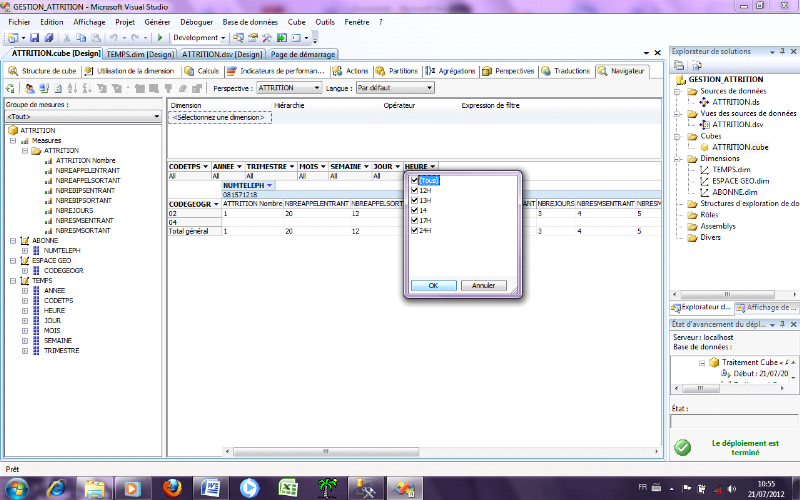Uncheck the (Tous) checkbox
Screen dimensions: 800x500
[x=415, y=180]
